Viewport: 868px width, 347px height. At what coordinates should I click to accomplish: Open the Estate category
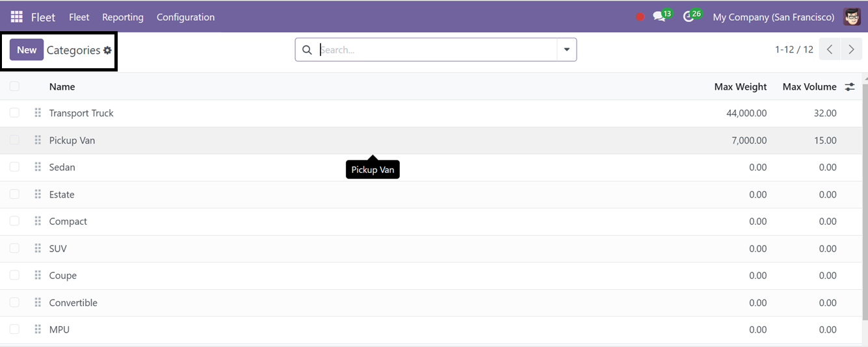click(62, 194)
